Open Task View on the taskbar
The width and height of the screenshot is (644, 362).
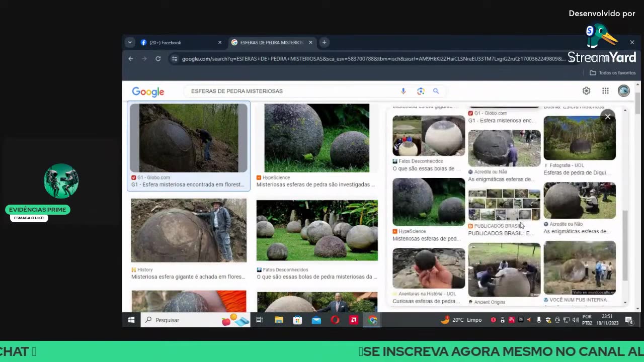tap(260, 320)
